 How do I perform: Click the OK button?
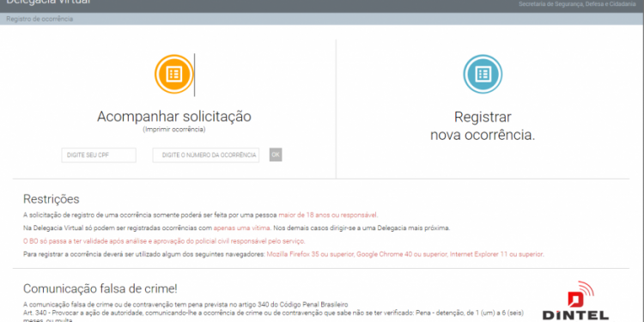click(x=276, y=155)
